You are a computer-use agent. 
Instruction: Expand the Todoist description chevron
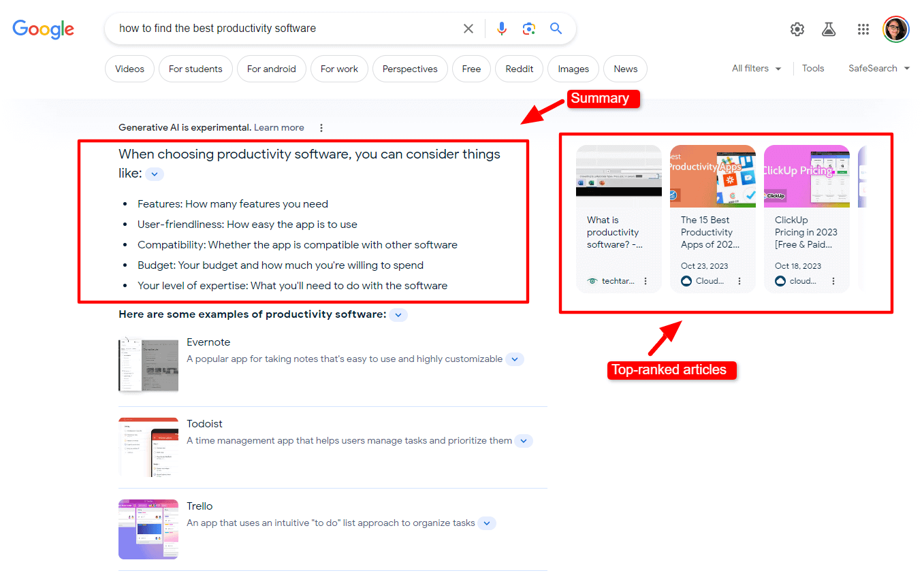coord(524,441)
